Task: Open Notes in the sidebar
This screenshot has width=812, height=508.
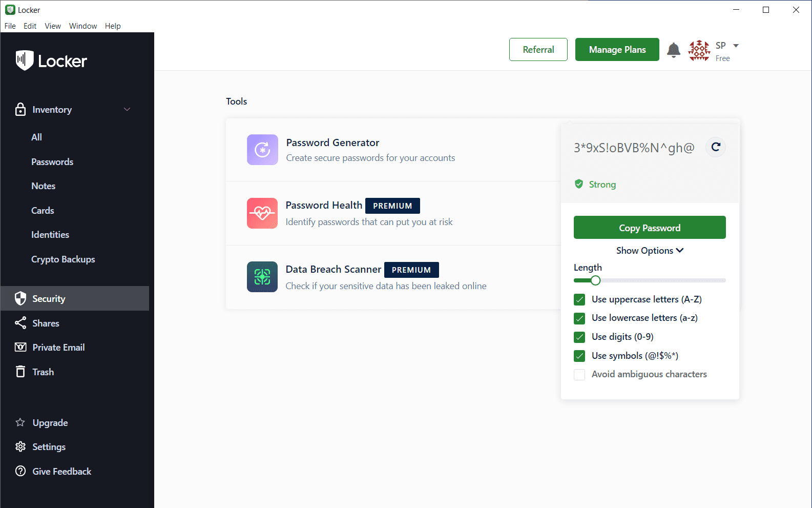Action: tap(44, 186)
